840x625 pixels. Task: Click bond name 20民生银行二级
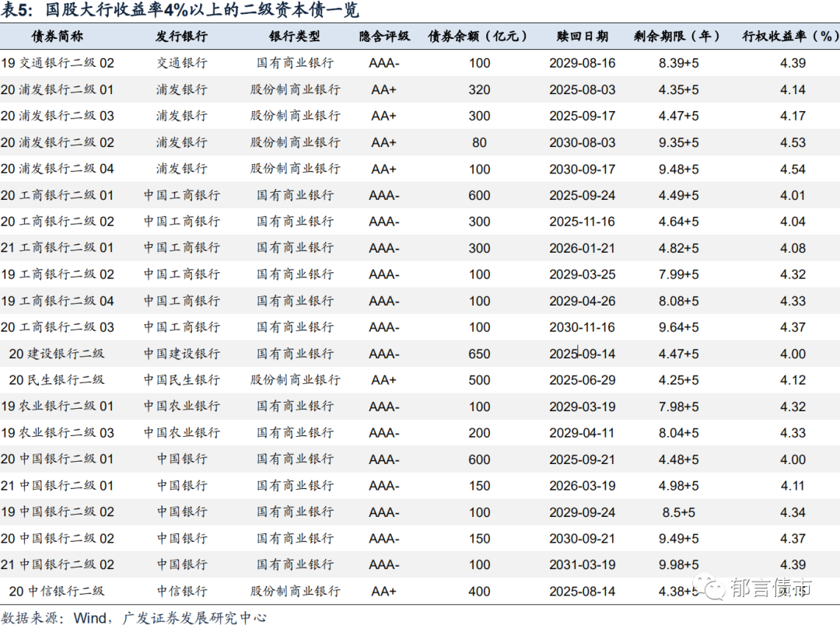(57, 379)
